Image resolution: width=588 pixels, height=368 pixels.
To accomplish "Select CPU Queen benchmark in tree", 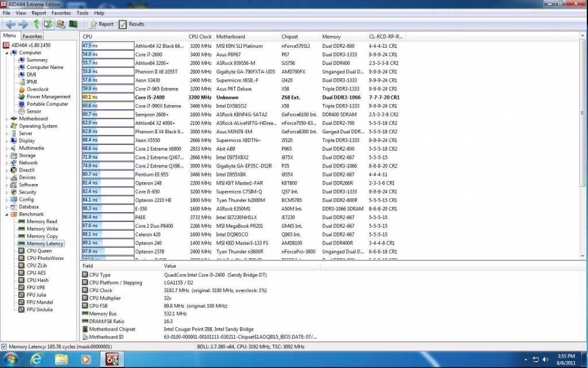I will [39, 251].
